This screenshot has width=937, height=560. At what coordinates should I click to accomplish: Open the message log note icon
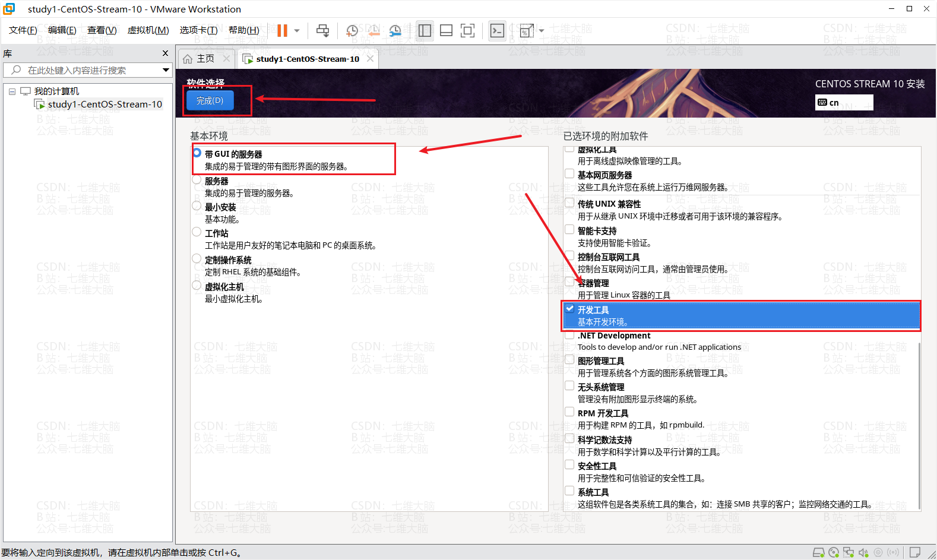915,552
